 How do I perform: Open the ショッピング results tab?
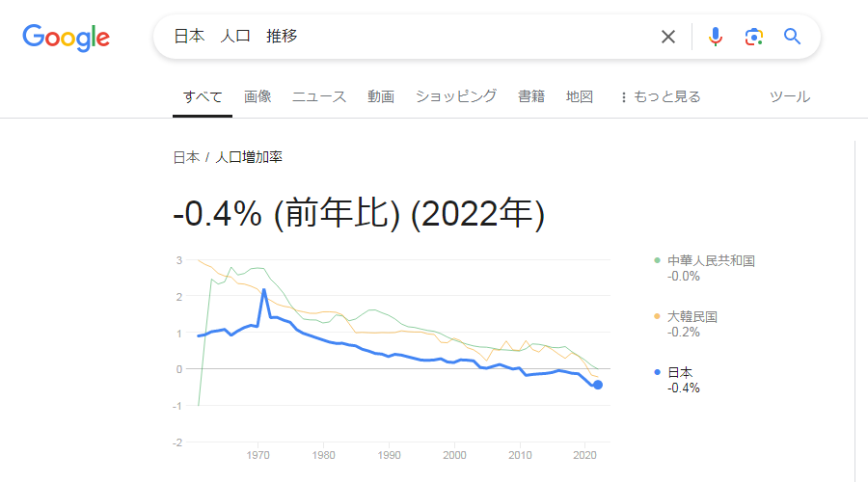pos(456,96)
